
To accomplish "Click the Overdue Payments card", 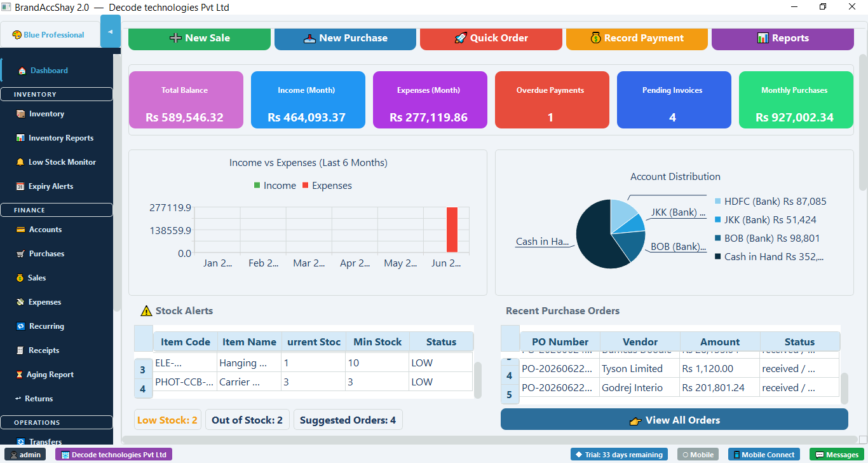I will pyautogui.click(x=552, y=100).
